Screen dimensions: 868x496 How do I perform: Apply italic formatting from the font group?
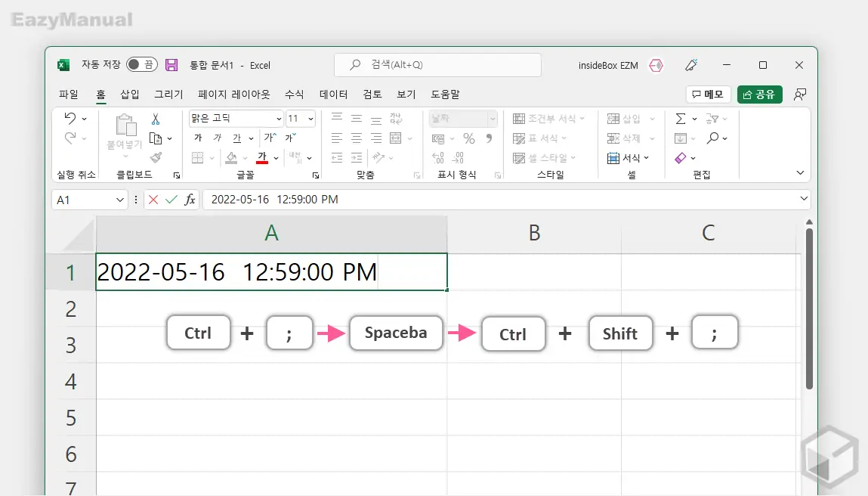tap(217, 138)
